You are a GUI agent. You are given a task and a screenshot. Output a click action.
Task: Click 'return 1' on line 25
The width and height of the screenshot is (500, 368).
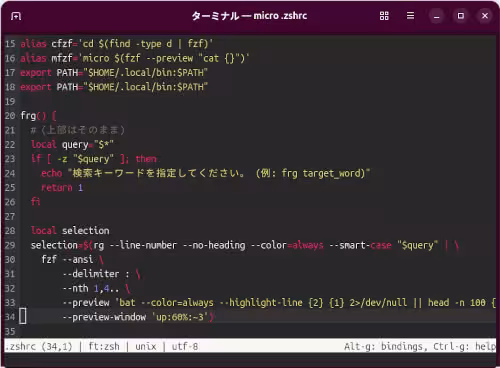[62, 188]
